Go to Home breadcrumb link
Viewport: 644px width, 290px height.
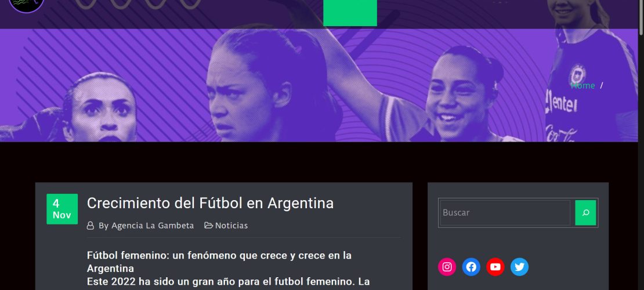[583, 85]
